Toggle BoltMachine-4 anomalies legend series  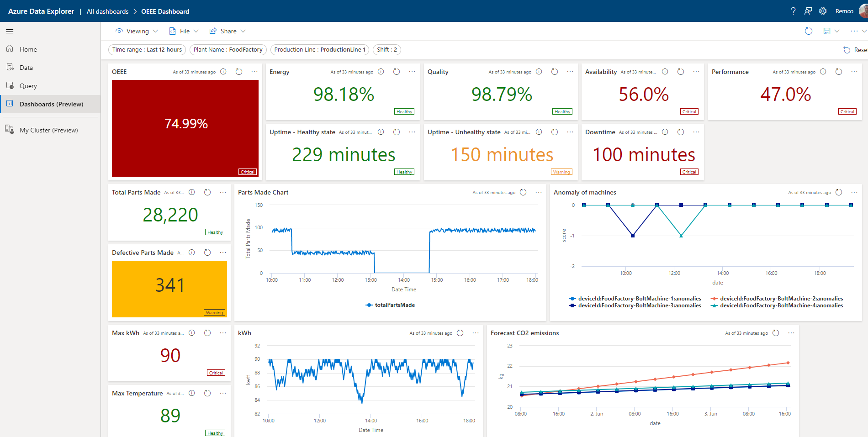tap(777, 305)
